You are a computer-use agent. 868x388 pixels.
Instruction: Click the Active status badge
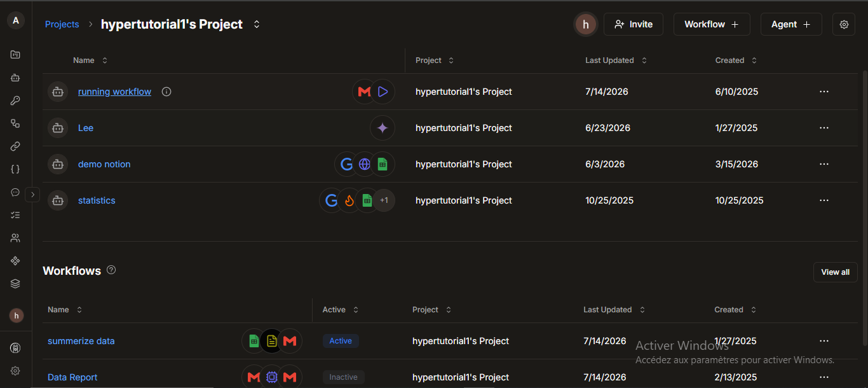click(341, 341)
